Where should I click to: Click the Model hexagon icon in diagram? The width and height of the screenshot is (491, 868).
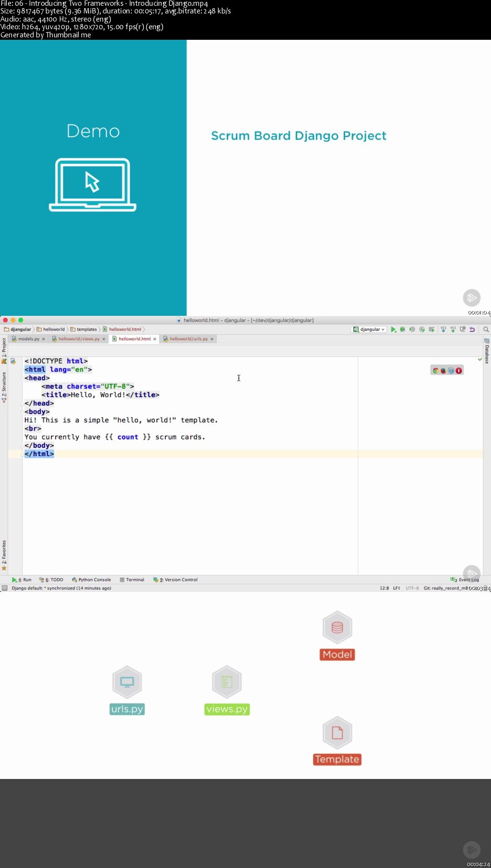tap(337, 627)
